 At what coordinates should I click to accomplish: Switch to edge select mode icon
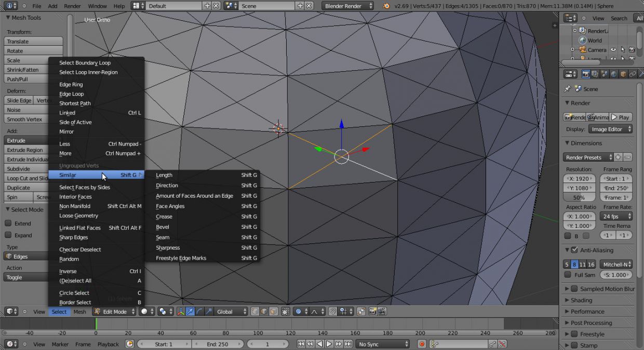tap(264, 312)
